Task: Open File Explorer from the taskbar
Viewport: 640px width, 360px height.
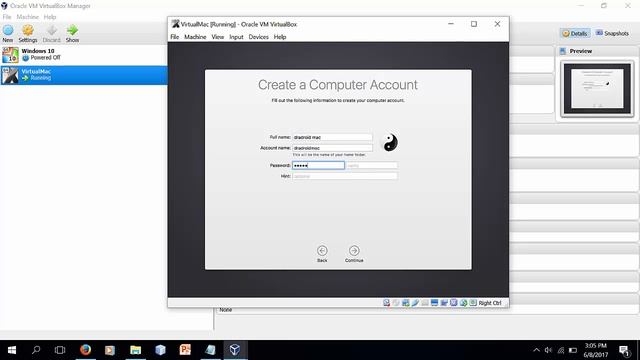Action: [x=136, y=350]
